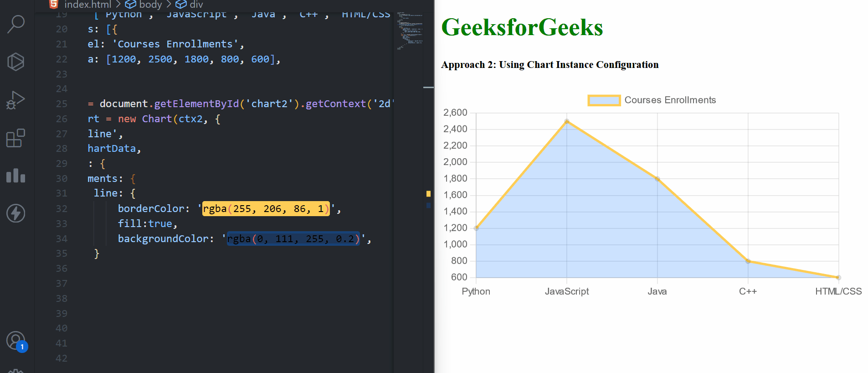
Task: Click the JavaScript data point on chart
Action: 567,121
